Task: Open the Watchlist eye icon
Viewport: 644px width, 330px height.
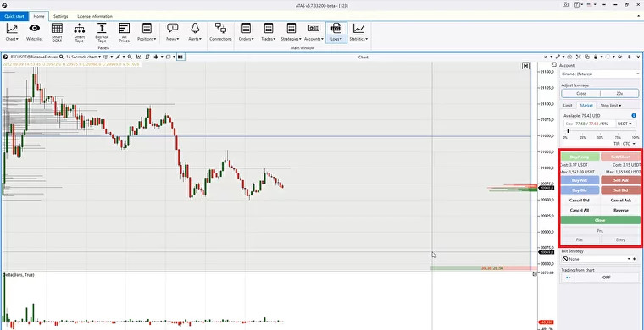Action: click(x=35, y=33)
